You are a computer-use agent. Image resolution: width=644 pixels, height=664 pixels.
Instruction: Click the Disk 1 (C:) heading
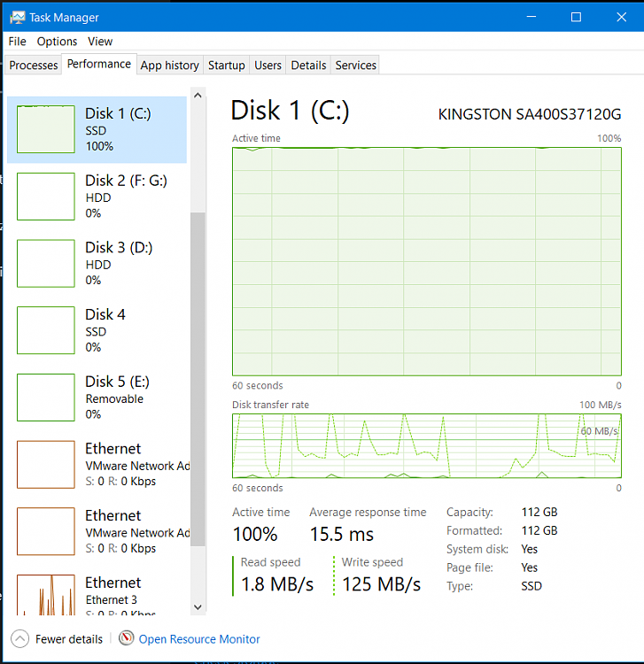pyautogui.click(x=291, y=111)
